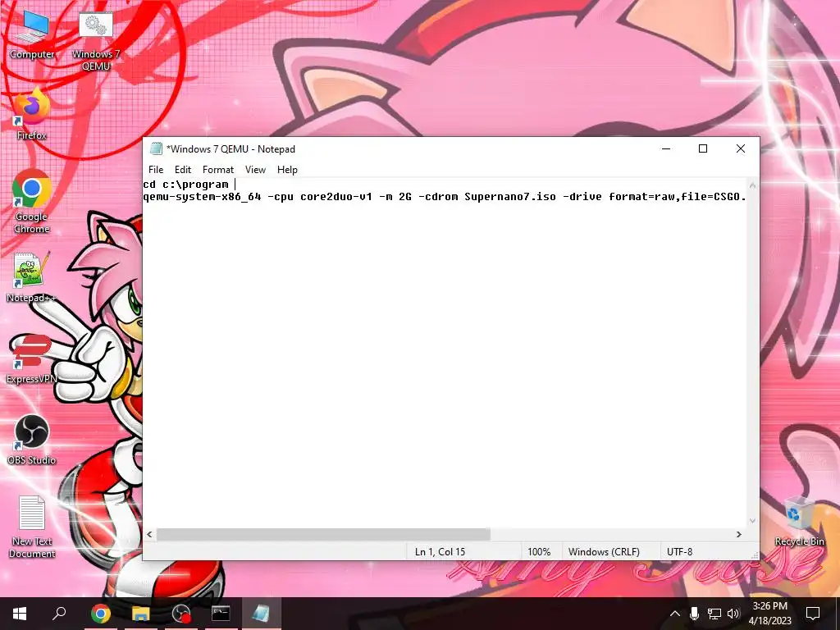Switch to OBS Studio in the taskbar
840x630 pixels.
point(181,614)
